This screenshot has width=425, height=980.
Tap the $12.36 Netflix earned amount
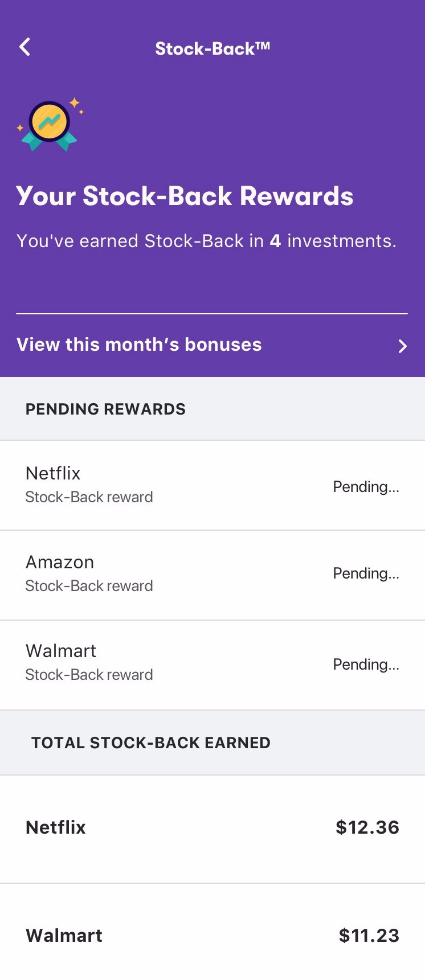[x=367, y=827]
